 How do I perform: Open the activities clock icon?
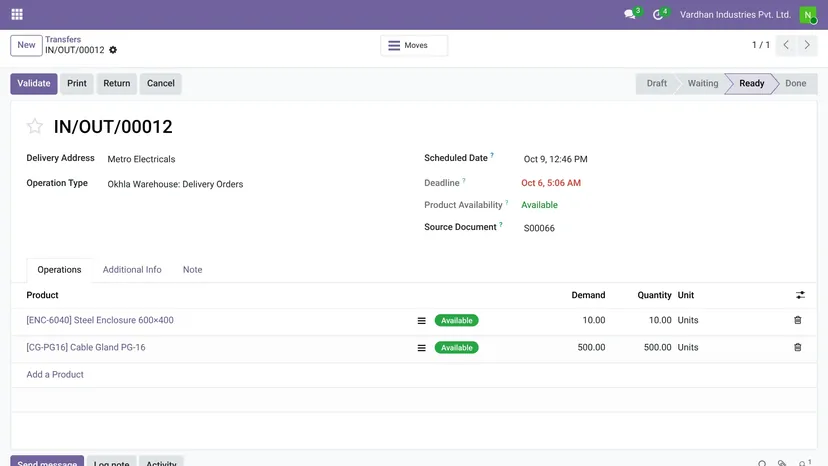click(657, 15)
